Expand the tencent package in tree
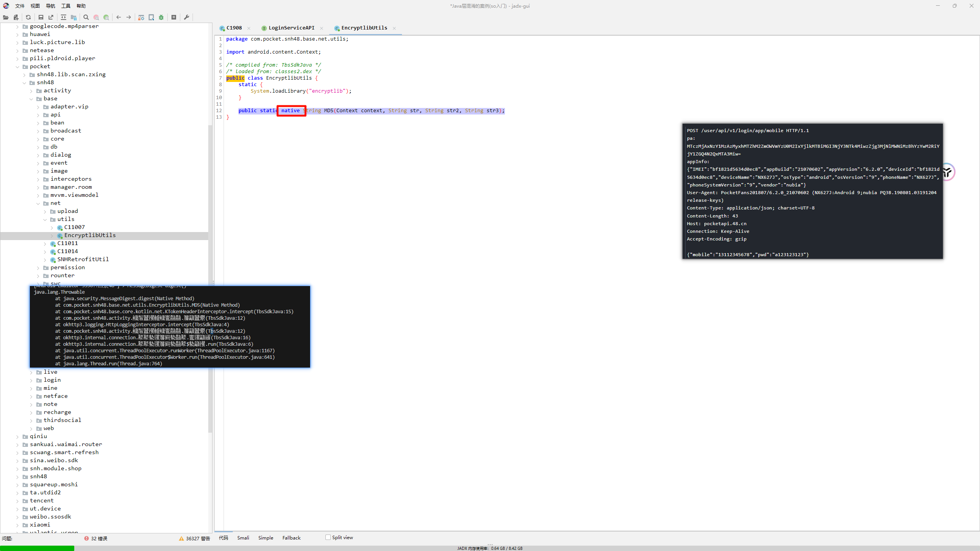 (18, 501)
